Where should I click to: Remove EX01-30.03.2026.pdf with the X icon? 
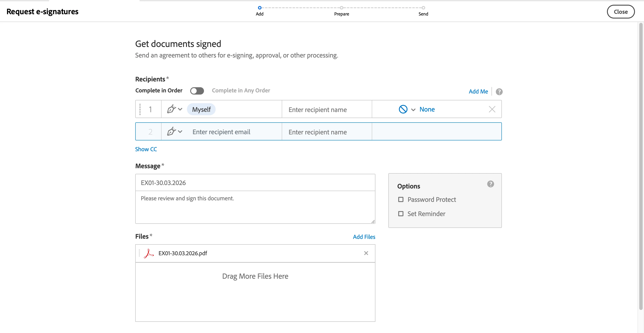366,253
